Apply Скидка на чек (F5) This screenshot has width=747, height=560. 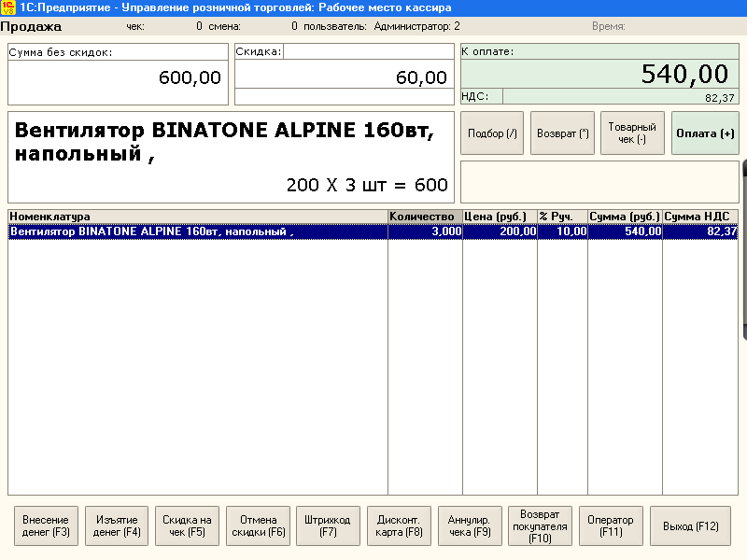[188, 525]
